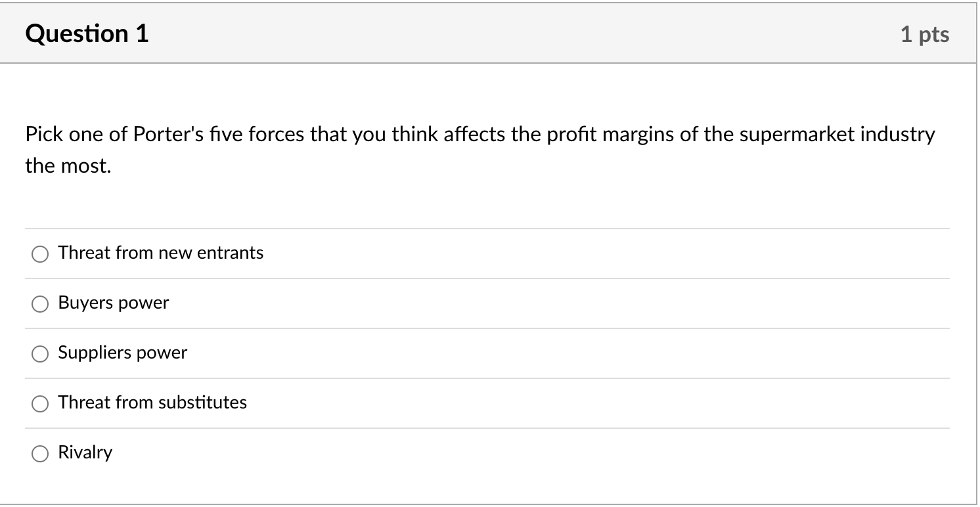
Task: Click the question header bar
Action: [x=490, y=33]
